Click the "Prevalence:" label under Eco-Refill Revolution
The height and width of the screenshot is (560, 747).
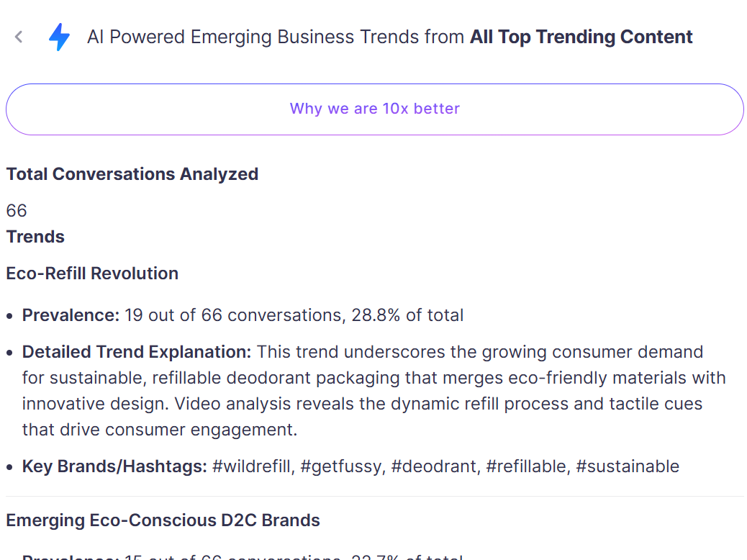[71, 315]
